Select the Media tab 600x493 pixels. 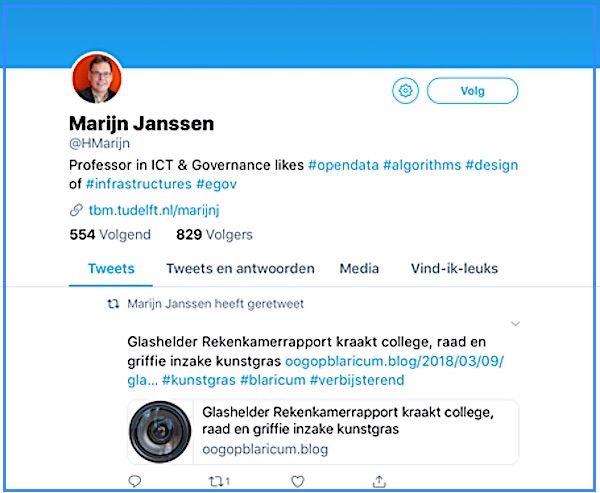(359, 269)
